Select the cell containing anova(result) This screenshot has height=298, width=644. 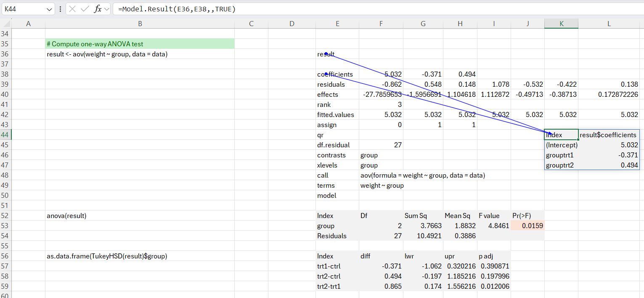[x=140, y=216]
